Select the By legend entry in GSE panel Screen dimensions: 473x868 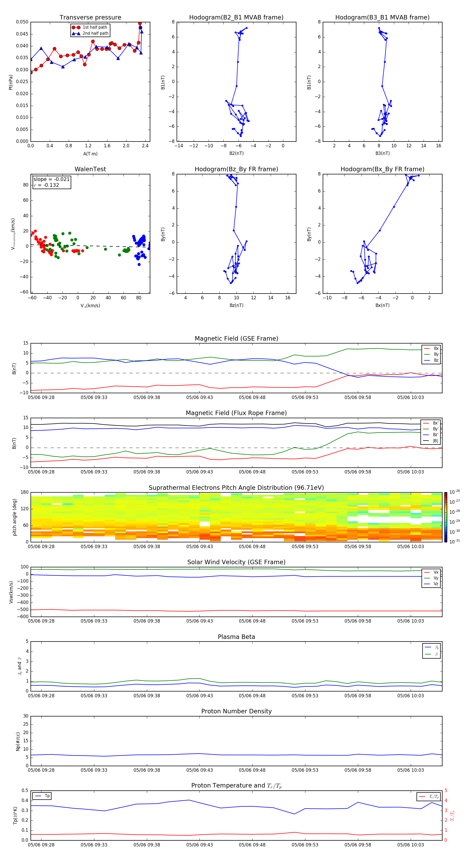(x=431, y=354)
